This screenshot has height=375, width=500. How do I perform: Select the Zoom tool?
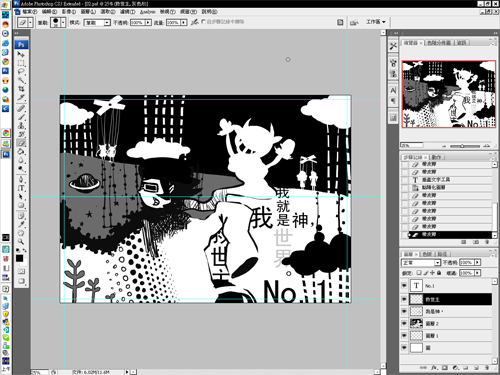click(x=21, y=241)
